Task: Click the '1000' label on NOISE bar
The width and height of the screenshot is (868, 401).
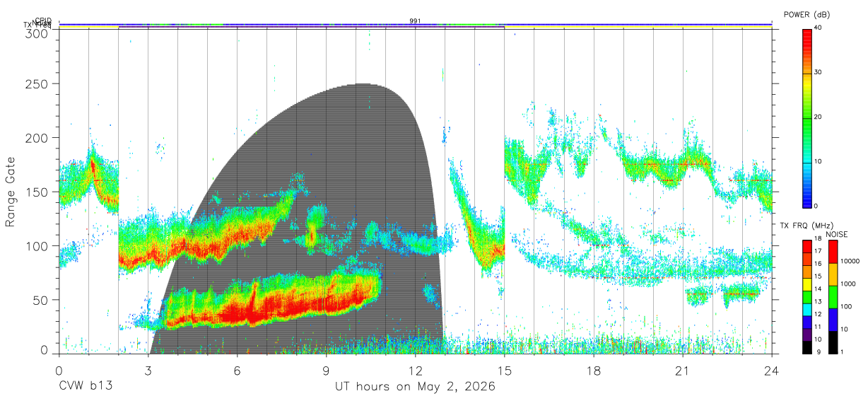Action: pos(848,284)
